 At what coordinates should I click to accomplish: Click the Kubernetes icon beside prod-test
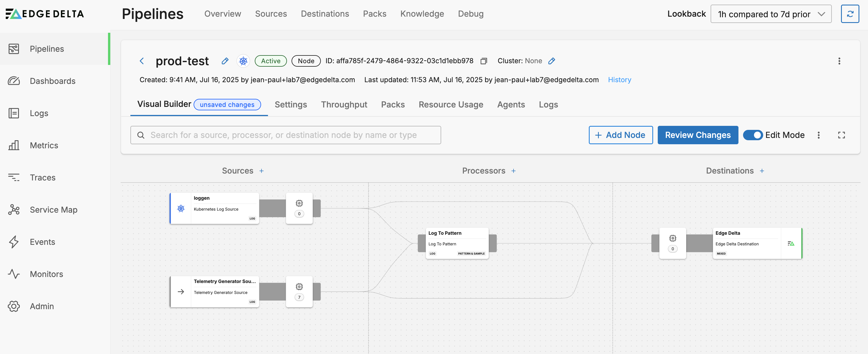[243, 61]
